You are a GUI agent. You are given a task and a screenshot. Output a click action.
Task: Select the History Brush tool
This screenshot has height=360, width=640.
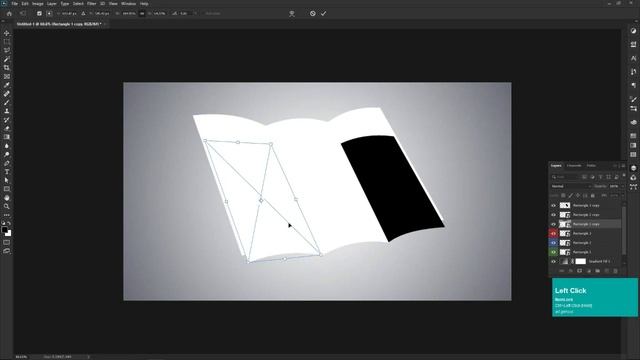click(x=7, y=120)
